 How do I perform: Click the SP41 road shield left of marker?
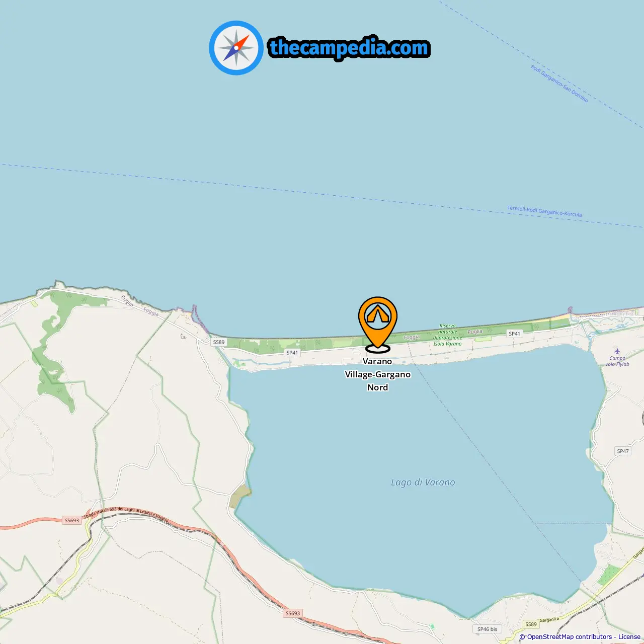tap(292, 353)
